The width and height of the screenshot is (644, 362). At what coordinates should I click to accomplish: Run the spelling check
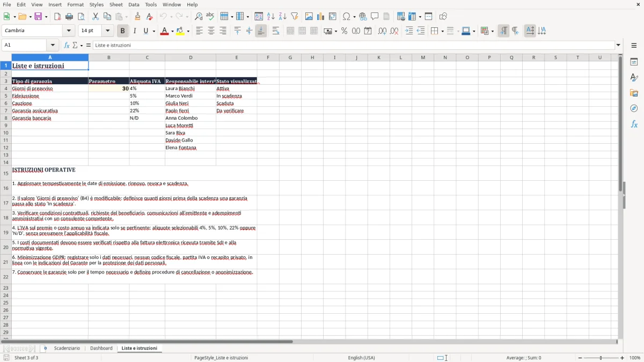coord(210,17)
